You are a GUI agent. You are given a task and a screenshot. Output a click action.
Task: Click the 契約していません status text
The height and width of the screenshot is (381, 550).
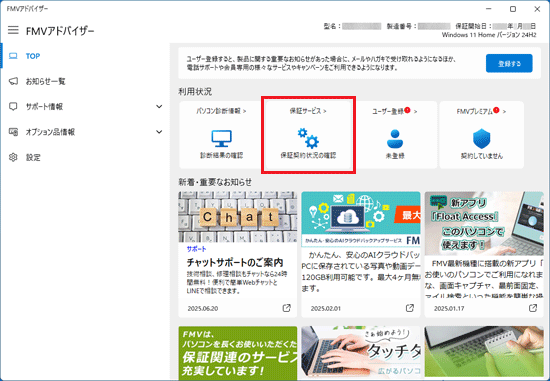point(482,156)
